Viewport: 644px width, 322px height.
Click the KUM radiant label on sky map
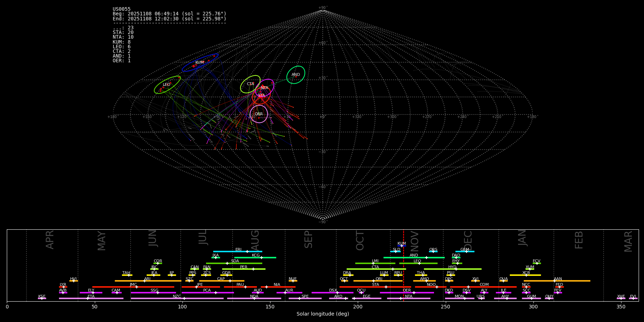tap(199, 63)
